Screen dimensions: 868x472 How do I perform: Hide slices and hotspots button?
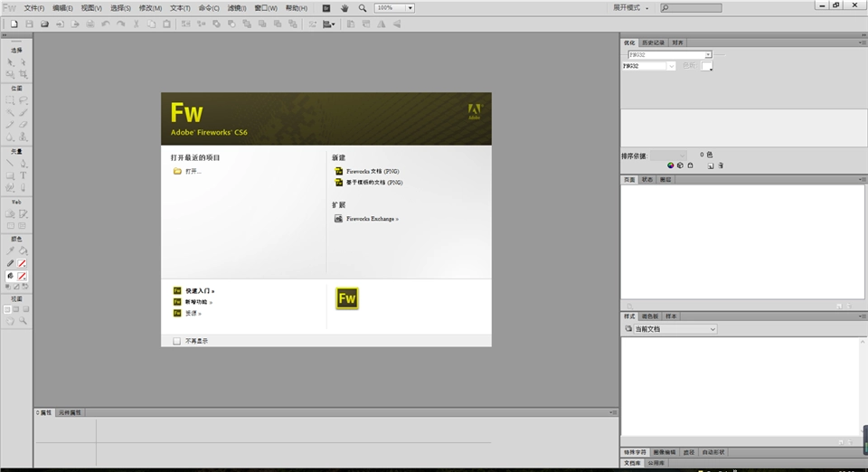tap(11, 226)
